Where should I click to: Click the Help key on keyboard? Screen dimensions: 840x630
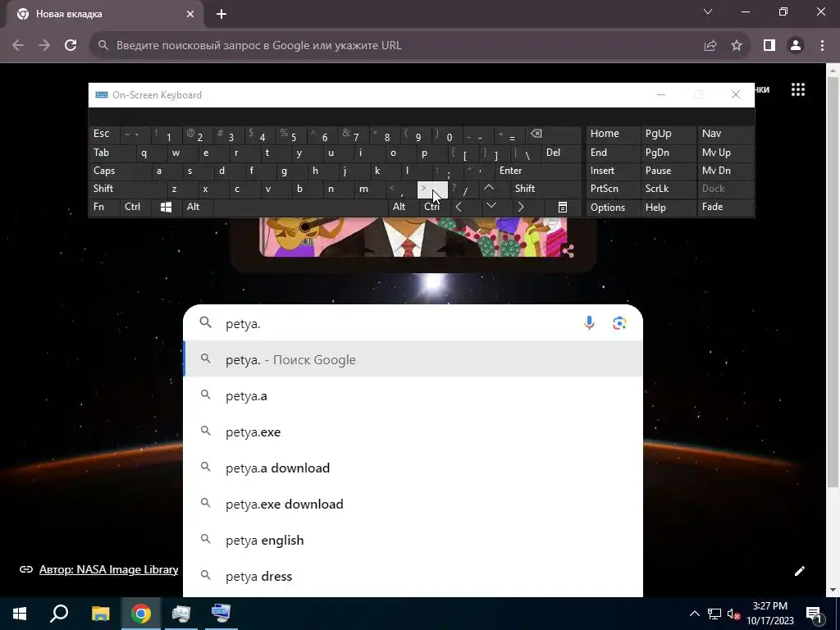click(668, 207)
